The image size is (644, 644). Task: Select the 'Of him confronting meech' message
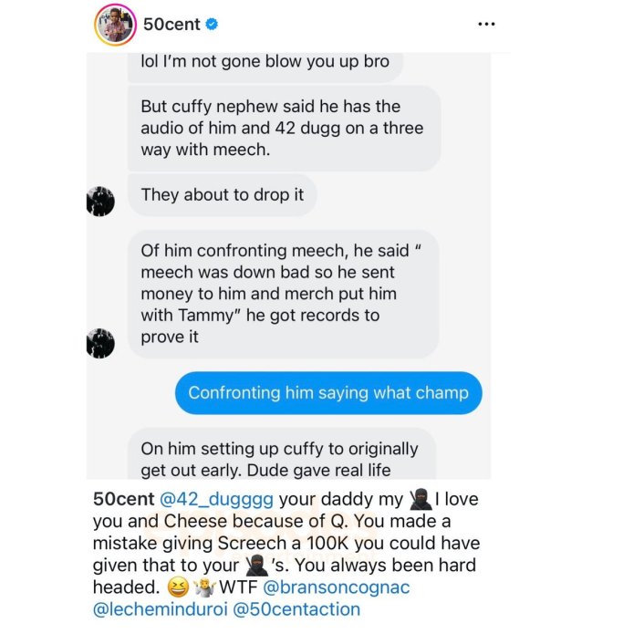[284, 294]
